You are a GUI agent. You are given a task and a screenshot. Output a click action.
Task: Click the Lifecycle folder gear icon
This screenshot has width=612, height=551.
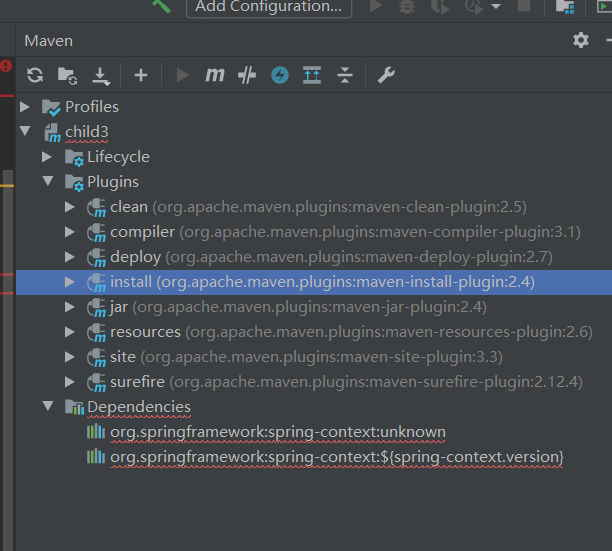click(74, 158)
